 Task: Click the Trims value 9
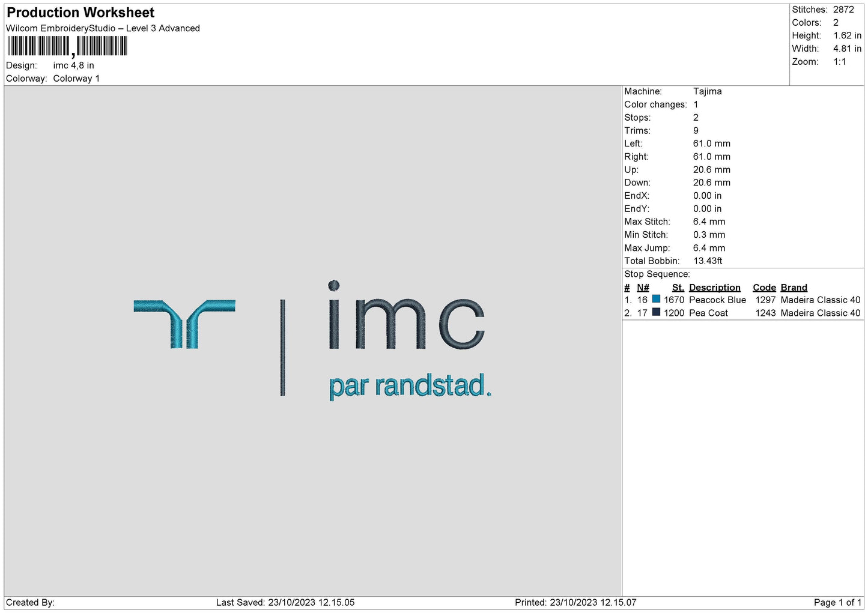696,130
